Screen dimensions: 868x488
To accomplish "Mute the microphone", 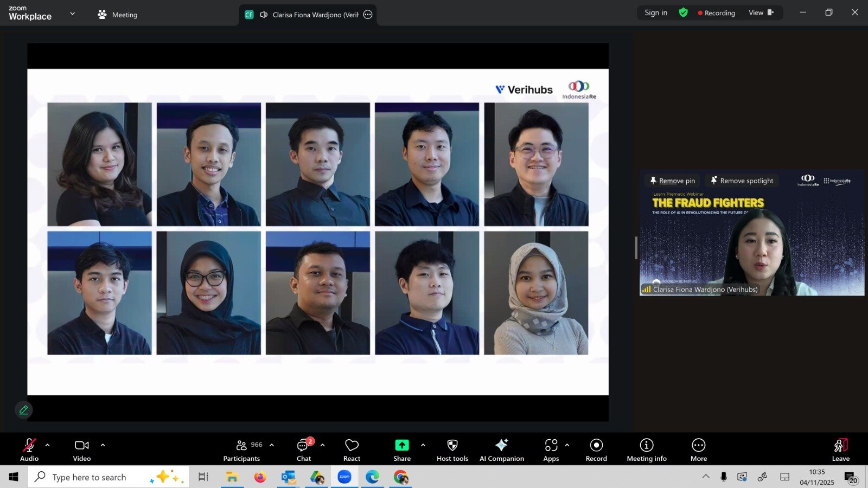I will click(29, 445).
